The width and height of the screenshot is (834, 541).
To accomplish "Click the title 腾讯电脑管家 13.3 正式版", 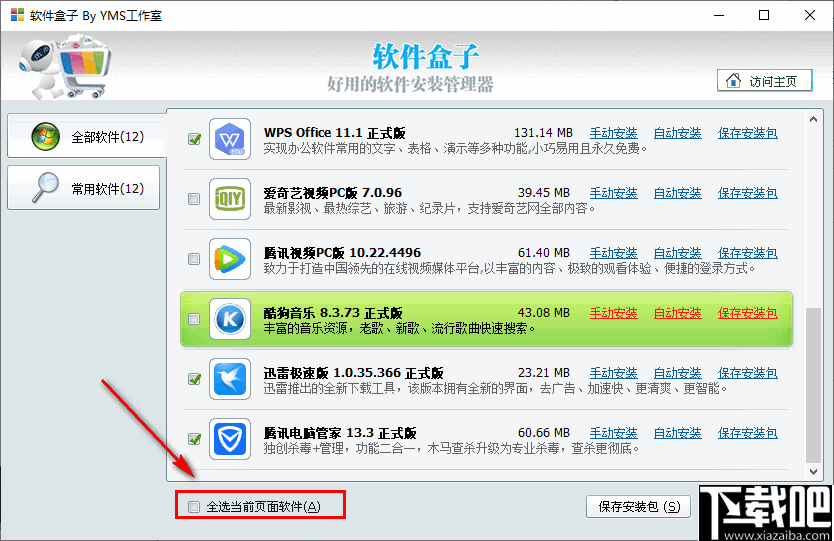I will 340,434.
